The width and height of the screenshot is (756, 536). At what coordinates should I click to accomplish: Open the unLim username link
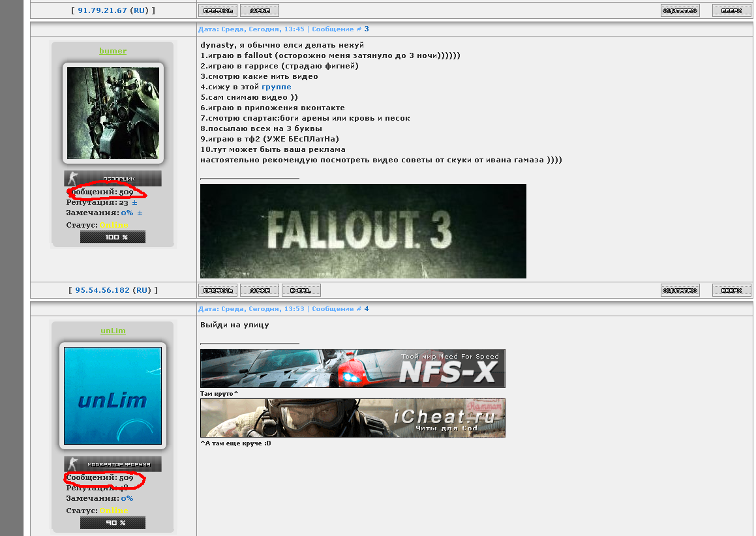pos(113,331)
